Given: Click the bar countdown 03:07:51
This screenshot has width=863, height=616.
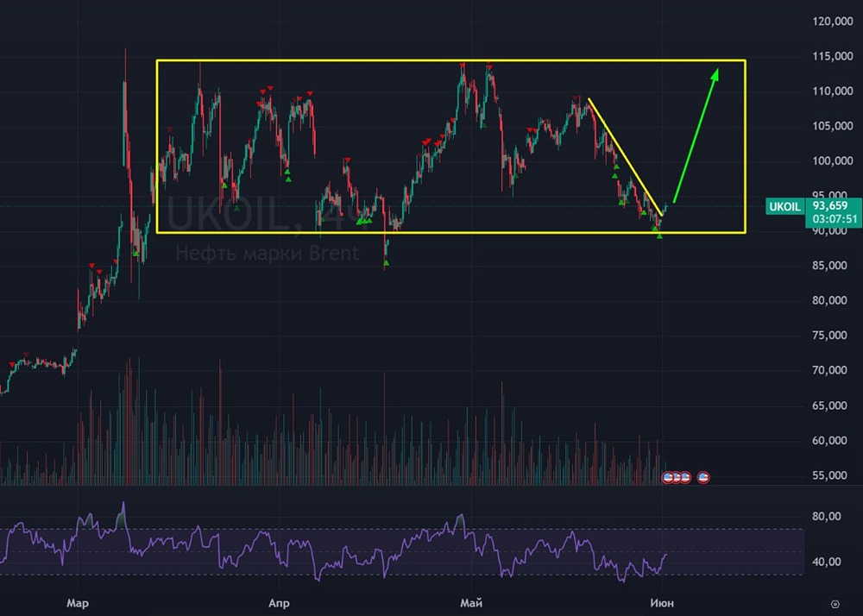Looking at the screenshot, I should [x=835, y=219].
